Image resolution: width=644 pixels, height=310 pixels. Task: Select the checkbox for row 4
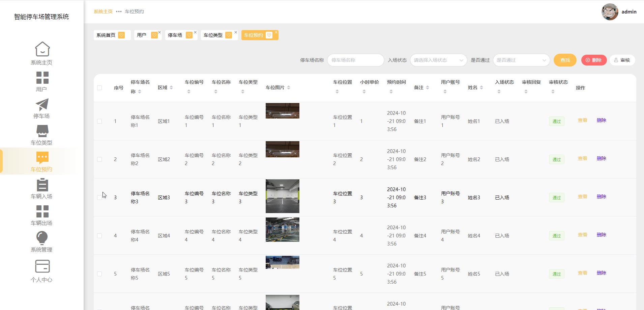(99, 236)
